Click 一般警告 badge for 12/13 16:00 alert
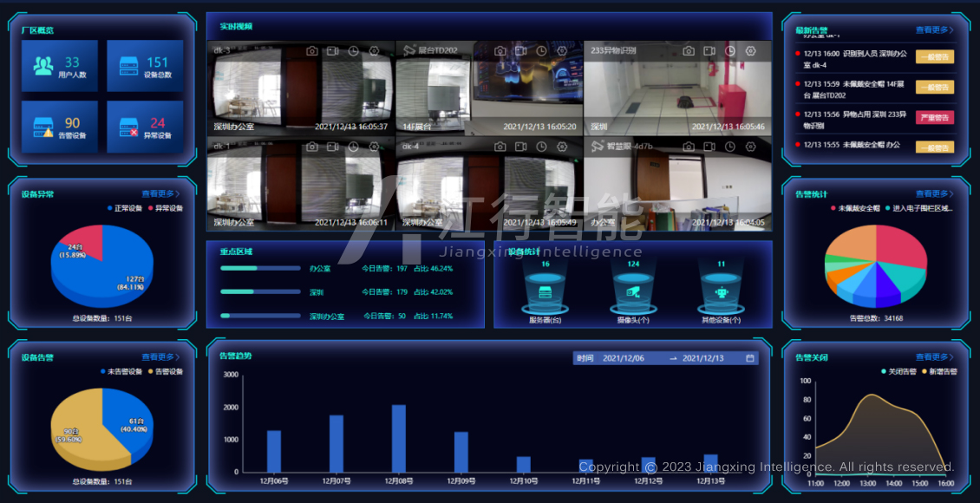This screenshot has height=503, width=980. (x=935, y=56)
